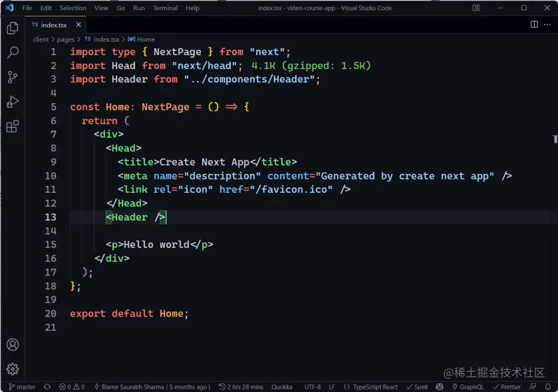Split the editor to the right

(x=534, y=24)
